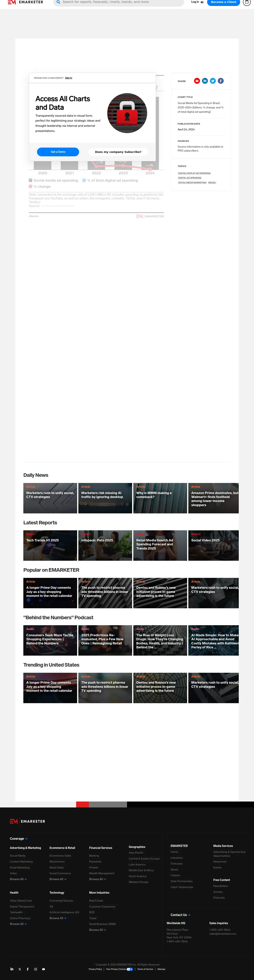This screenshot has height=980, width=254.
Task: Open Daily News article Why is MMM making a comeback
Action: click(x=160, y=498)
